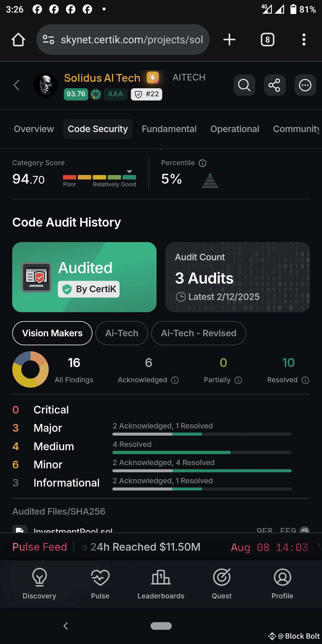The height and width of the screenshot is (644, 322).
Task: Open tab switcher showing 8 tabs
Action: click(x=267, y=40)
